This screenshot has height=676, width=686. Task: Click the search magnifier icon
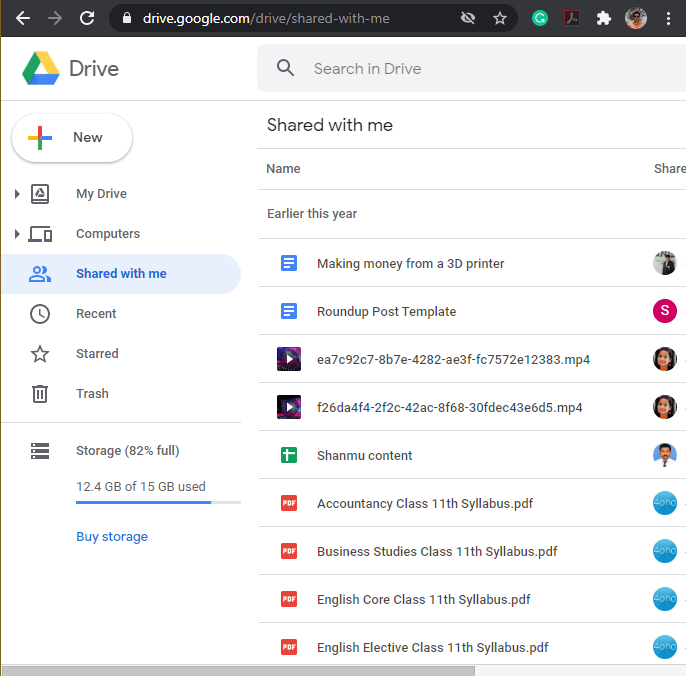[285, 68]
